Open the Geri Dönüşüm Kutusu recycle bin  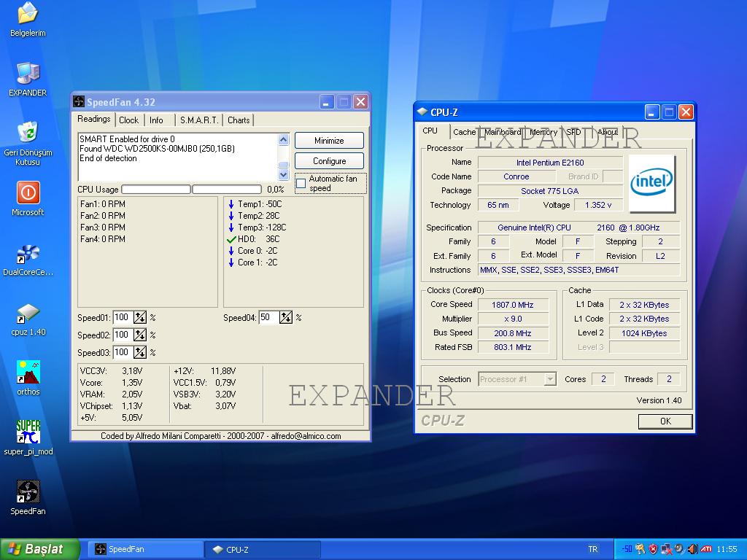point(28,133)
